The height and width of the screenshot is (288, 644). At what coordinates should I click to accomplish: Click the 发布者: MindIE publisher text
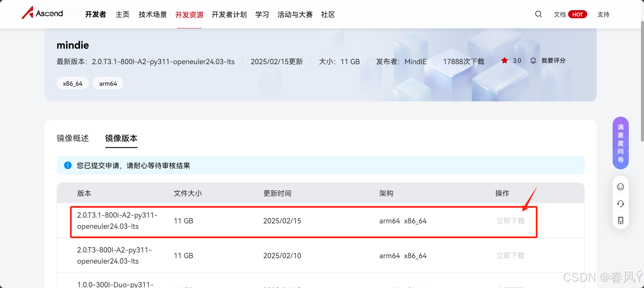[401, 62]
